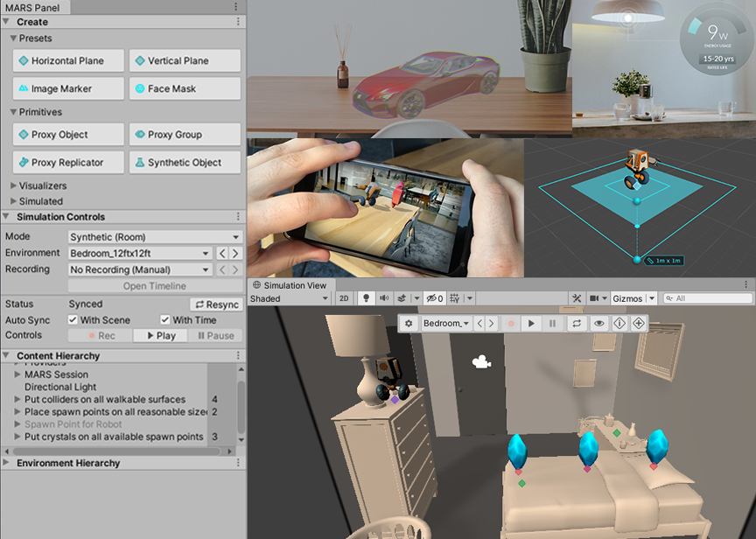The height and width of the screenshot is (539, 756).
Task: Add a Proxy Object primitive
Action: coord(67,134)
